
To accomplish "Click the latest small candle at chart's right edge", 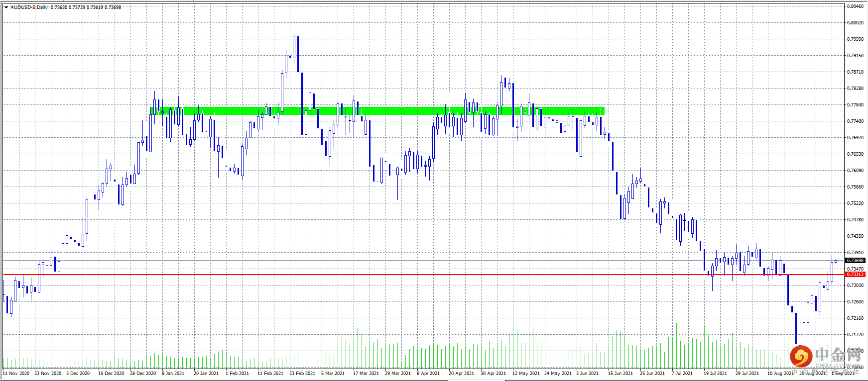I will (836, 261).
